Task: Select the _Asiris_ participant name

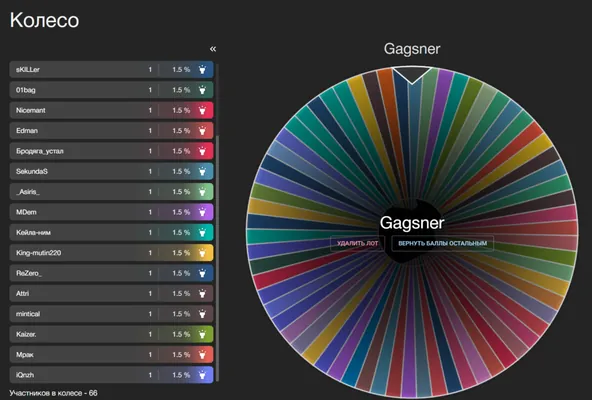Action: coord(28,192)
